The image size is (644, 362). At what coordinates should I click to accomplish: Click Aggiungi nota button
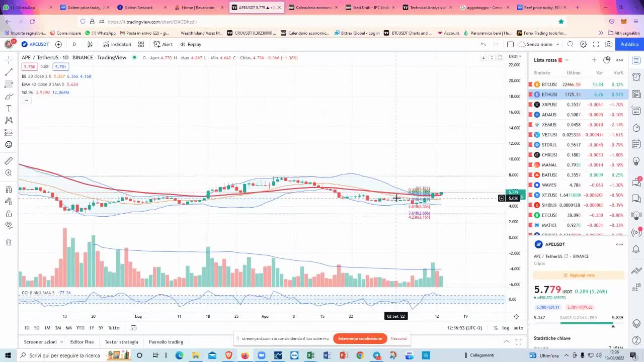coord(579,275)
